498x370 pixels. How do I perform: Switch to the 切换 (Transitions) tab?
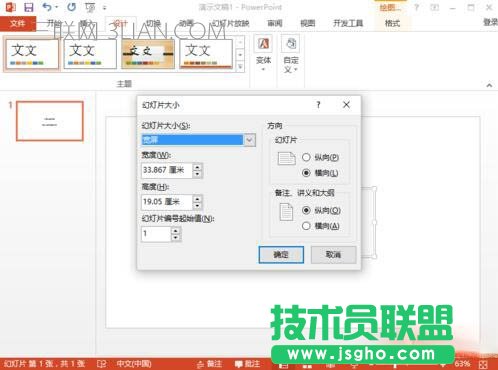(x=153, y=23)
